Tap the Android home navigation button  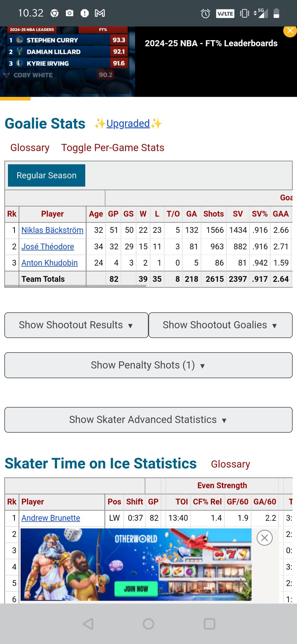click(x=148, y=624)
